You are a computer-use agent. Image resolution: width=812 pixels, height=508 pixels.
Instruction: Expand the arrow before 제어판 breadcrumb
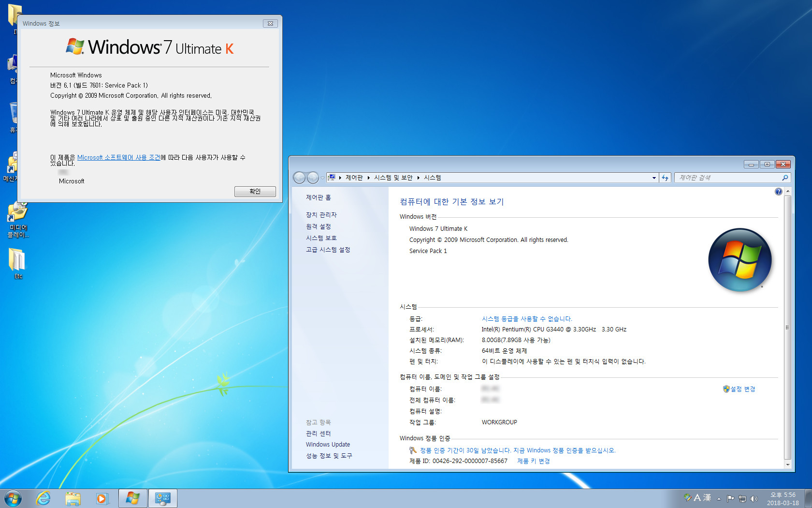(340, 178)
